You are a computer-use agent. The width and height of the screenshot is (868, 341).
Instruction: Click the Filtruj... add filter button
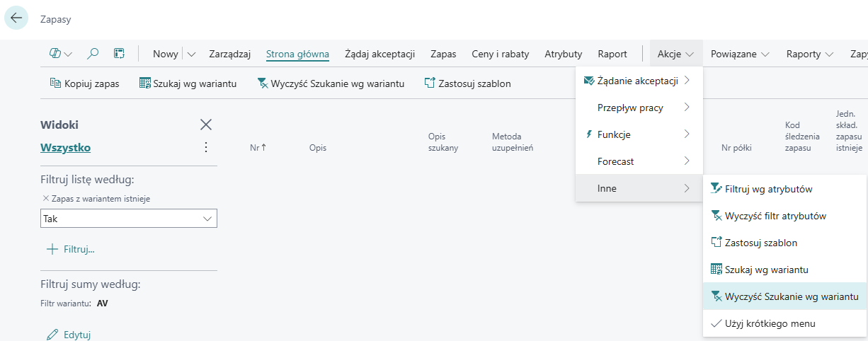70,249
